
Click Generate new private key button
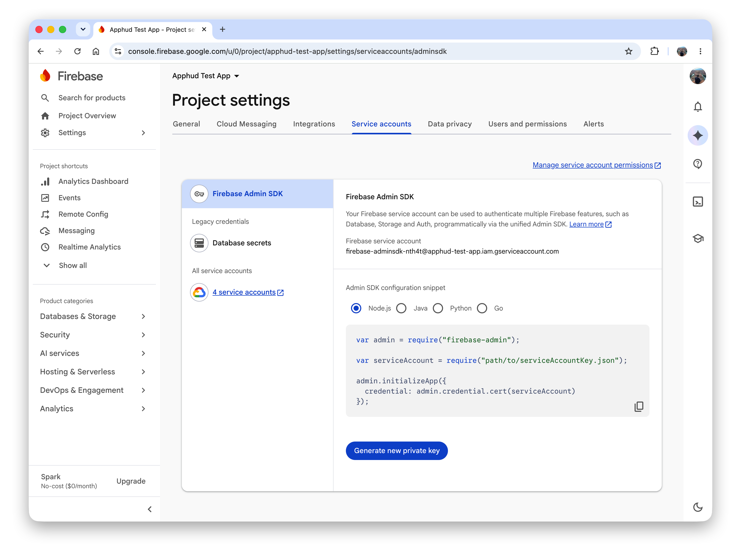(x=397, y=451)
